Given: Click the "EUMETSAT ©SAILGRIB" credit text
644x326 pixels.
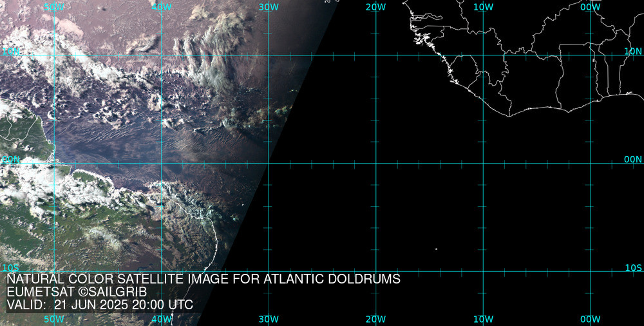Looking at the screenshot, I should (x=77, y=292).
